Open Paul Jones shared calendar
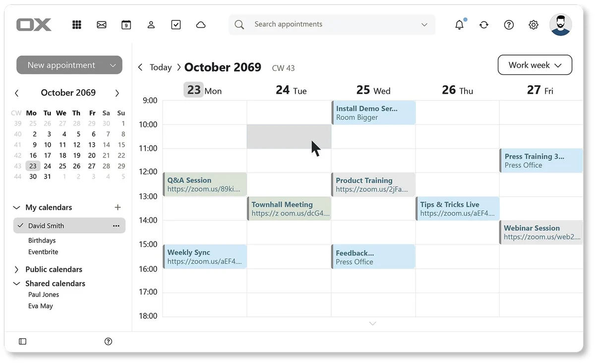595x364 pixels. pyautogui.click(x=43, y=294)
